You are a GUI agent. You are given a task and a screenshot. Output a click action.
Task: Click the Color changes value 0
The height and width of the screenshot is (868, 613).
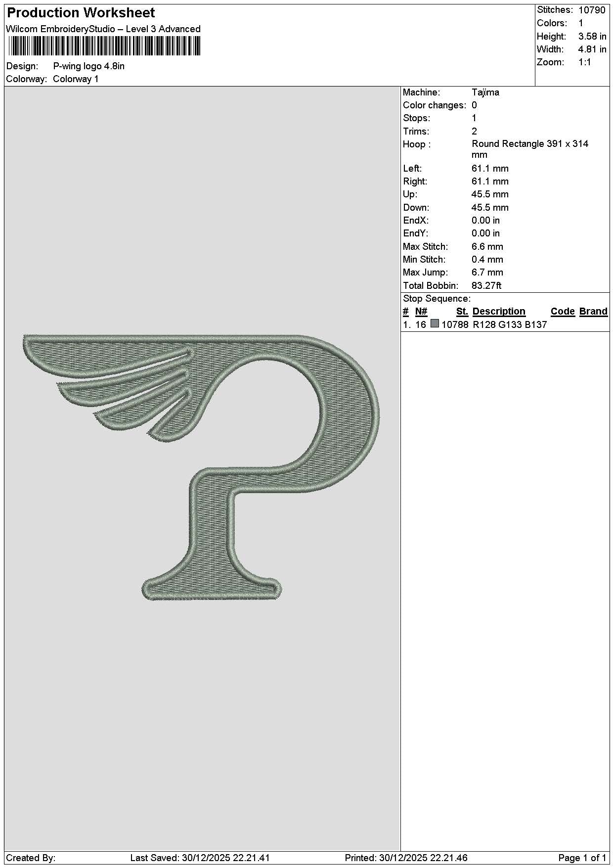pos(474,105)
